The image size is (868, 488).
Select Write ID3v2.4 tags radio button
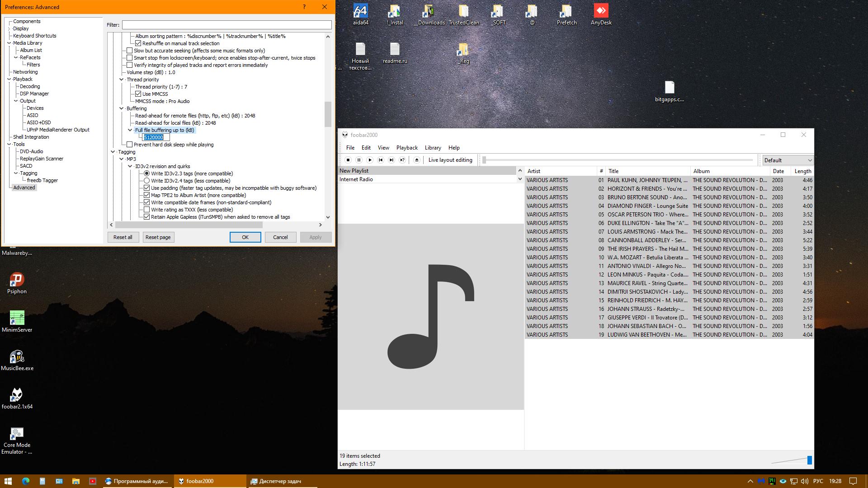tap(146, 181)
